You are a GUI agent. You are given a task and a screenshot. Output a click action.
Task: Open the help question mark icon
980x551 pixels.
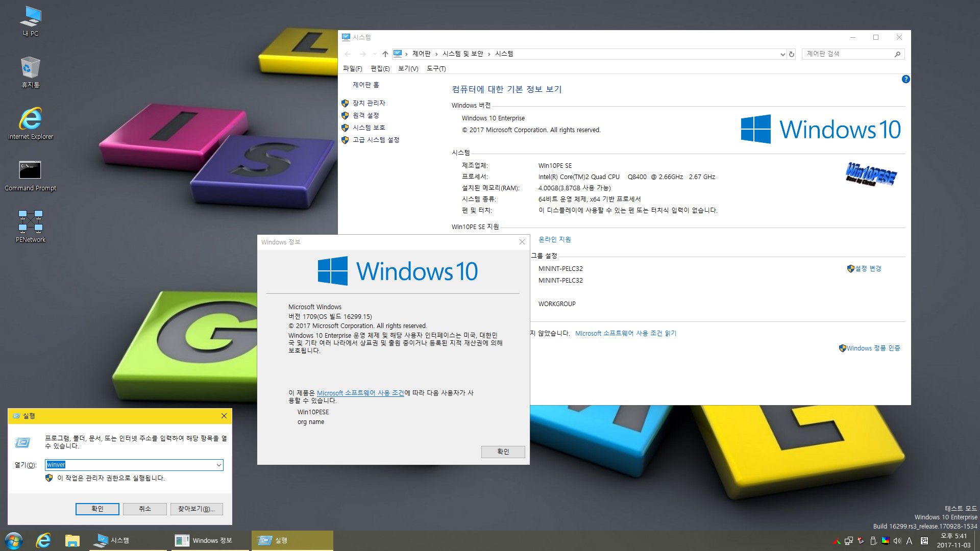coord(905,79)
